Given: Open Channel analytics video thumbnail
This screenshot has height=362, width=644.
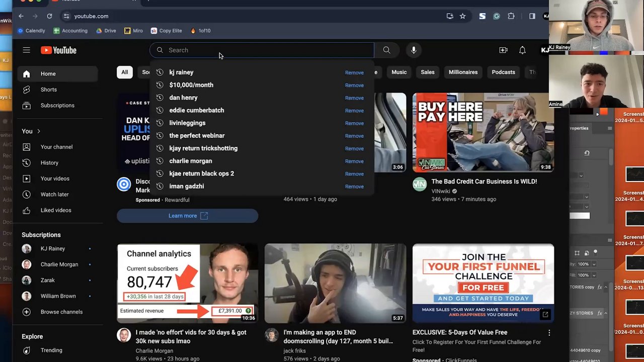Looking at the screenshot, I should 188,283.
